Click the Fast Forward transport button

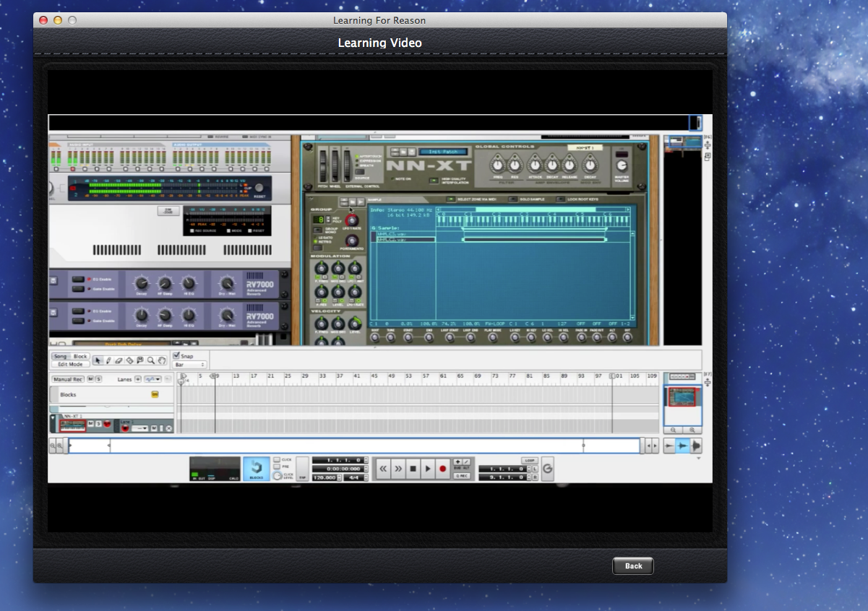click(x=398, y=469)
